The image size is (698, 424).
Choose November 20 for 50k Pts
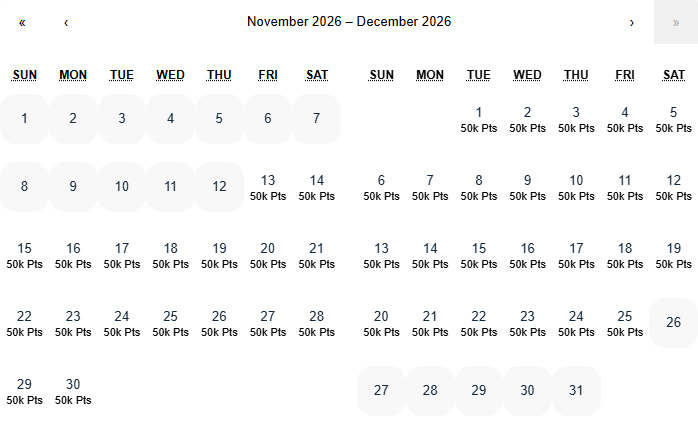click(268, 255)
